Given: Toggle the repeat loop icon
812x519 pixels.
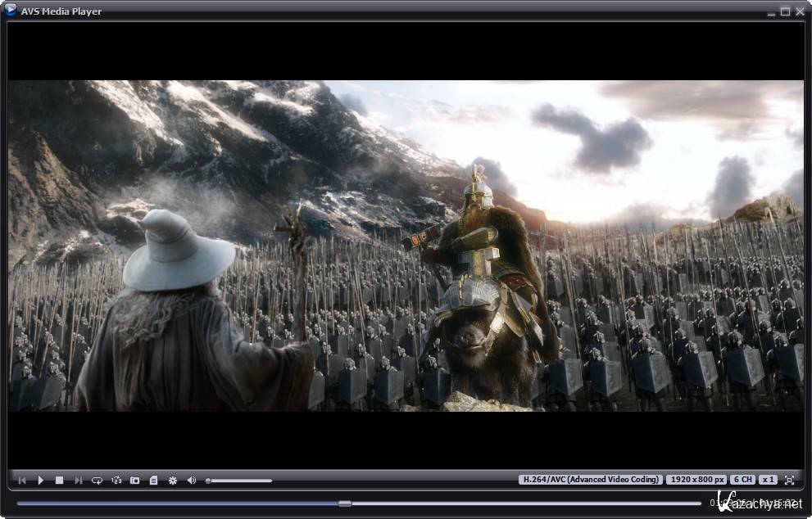Looking at the screenshot, I should click(98, 481).
